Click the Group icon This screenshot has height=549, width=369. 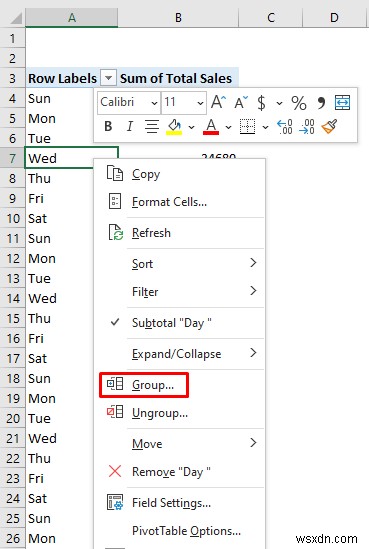tap(115, 384)
